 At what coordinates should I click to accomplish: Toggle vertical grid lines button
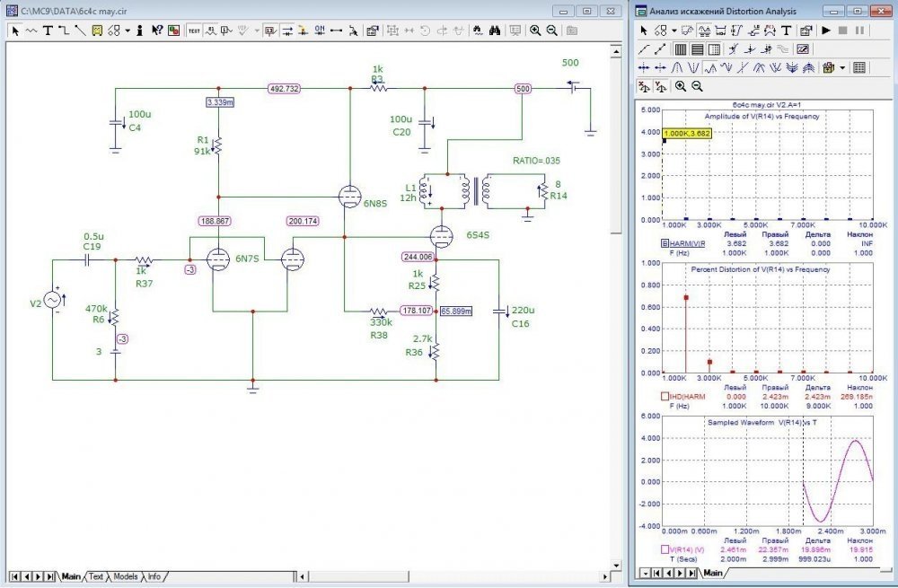click(x=681, y=48)
